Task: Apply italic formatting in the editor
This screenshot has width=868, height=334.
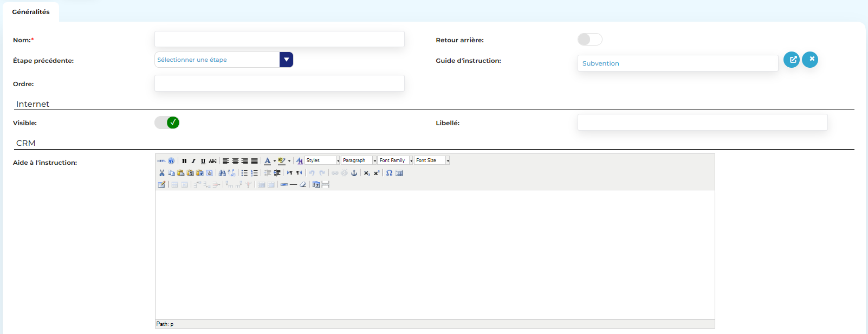Action: (x=193, y=161)
